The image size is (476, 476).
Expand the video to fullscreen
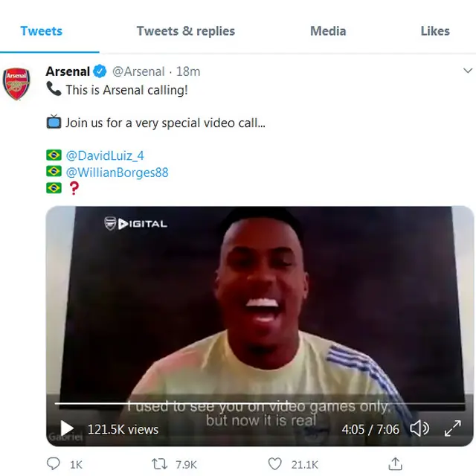453,428
